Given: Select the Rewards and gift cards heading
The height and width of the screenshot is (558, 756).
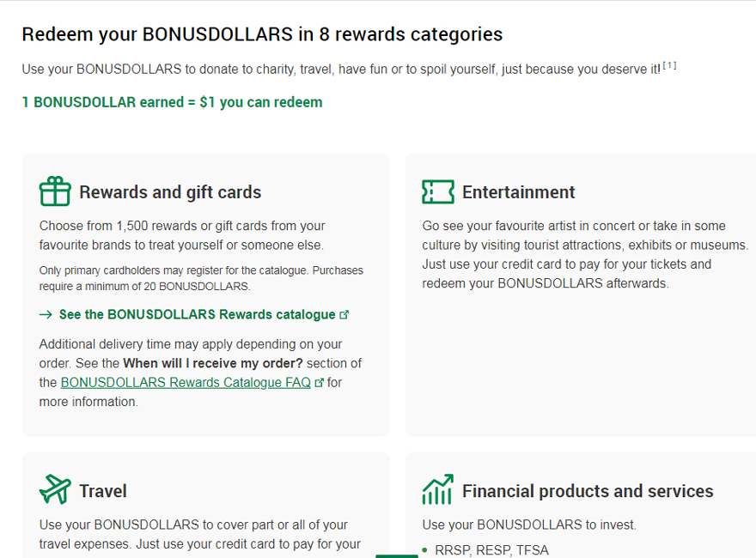Looking at the screenshot, I should click(x=170, y=192).
